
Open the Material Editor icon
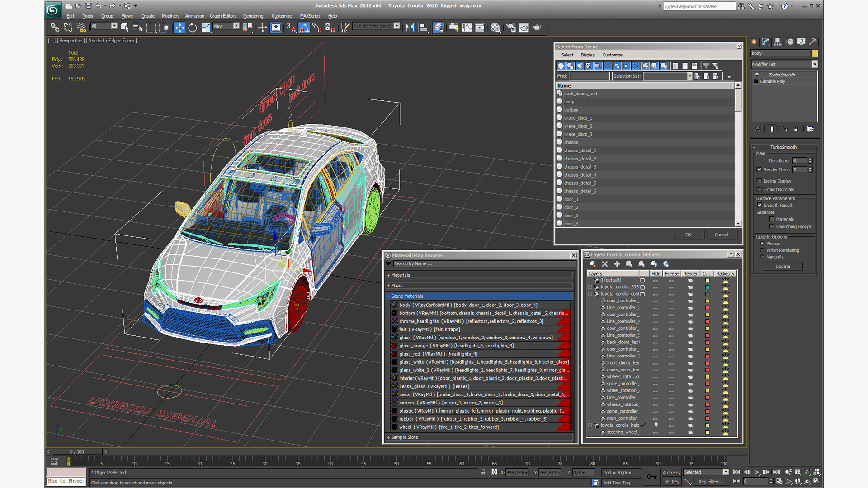point(495,28)
